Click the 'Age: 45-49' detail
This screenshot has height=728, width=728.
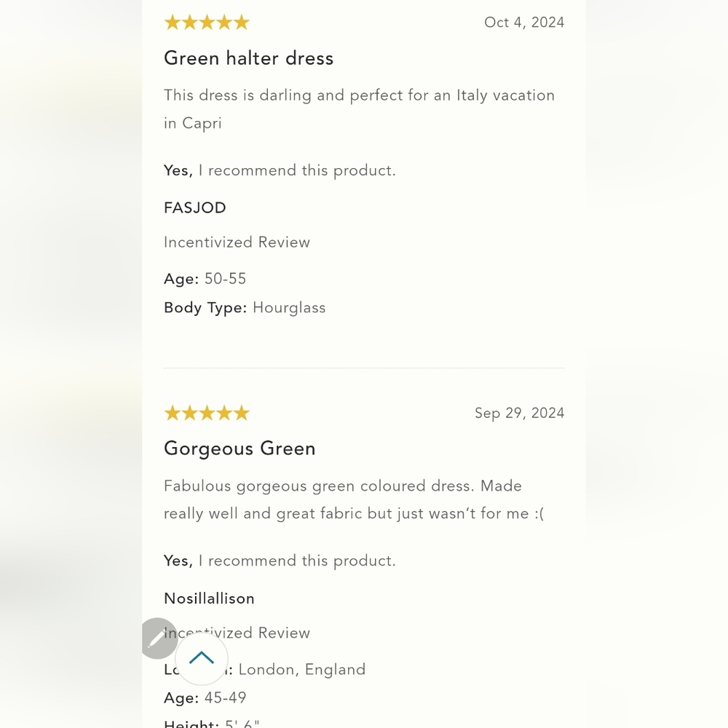[205, 698]
